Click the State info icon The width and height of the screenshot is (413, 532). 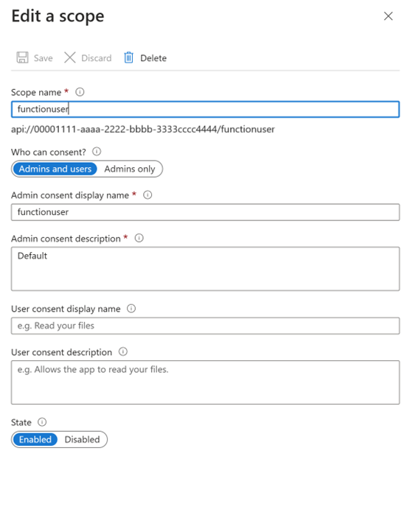[x=42, y=421]
